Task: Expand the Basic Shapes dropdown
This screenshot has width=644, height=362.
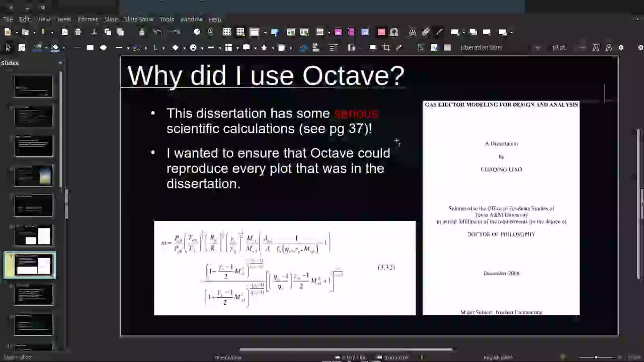Action: (x=184, y=48)
